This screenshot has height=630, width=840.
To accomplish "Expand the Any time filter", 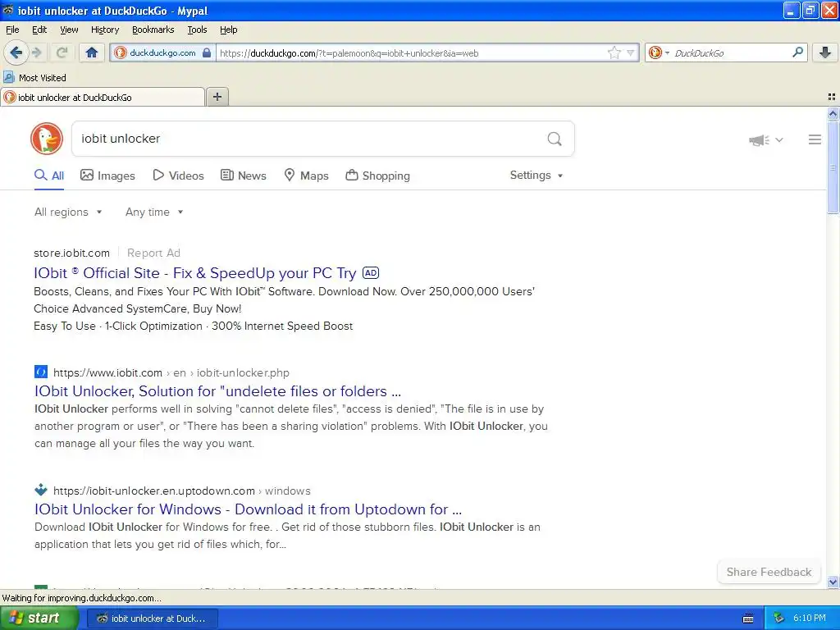I will 154,212.
